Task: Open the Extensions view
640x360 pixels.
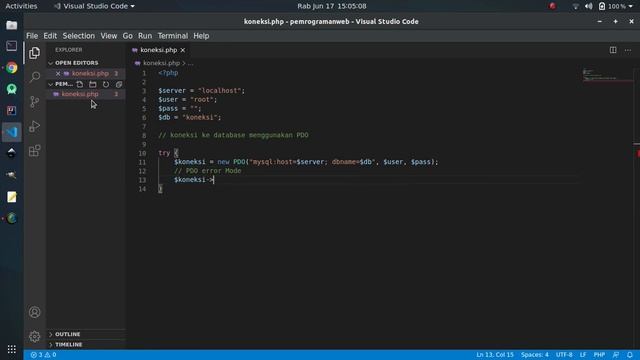Action: (35, 151)
